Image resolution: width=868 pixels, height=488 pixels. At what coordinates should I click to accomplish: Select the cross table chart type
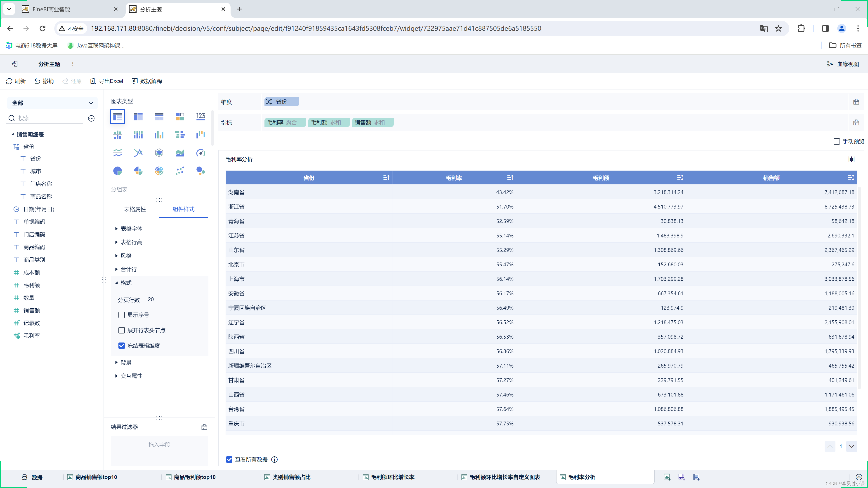click(x=139, y=117)
